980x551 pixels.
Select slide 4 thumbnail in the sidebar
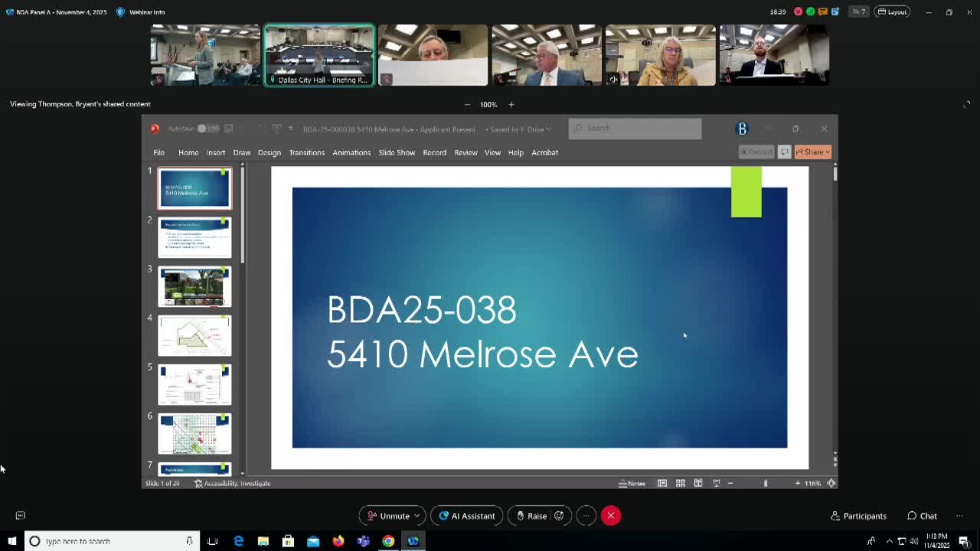point(194,335)
